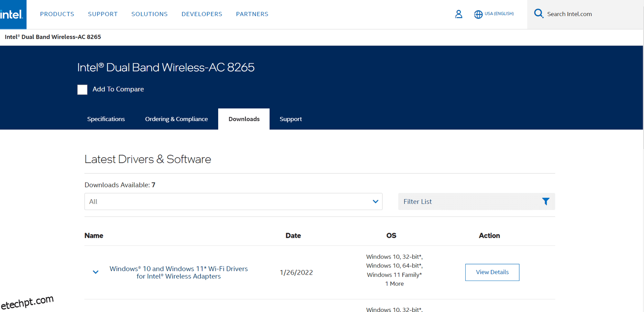Image resolution: width=644 pixels, height=312 pixels.
Task: Open the DEVELOPERS menu
Action: 202,14
